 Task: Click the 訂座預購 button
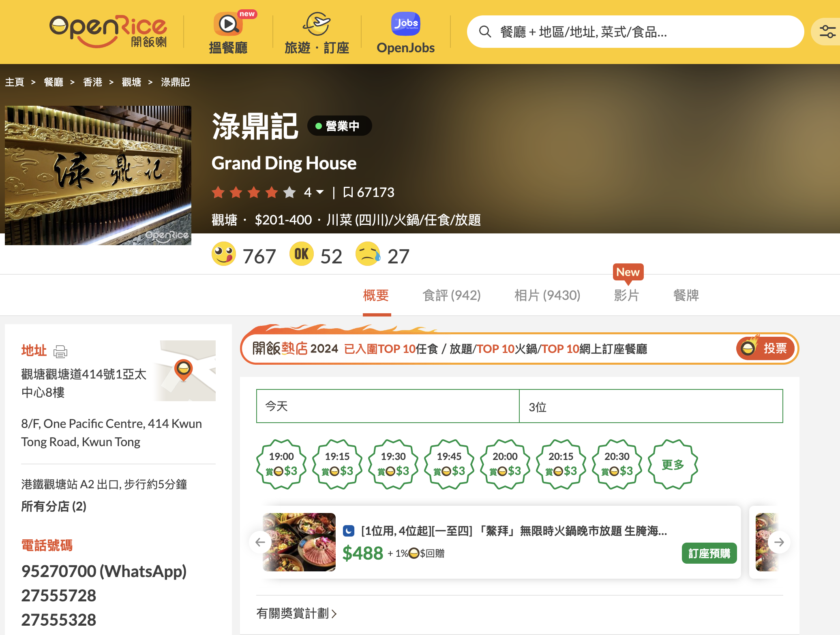click(709, 553)
